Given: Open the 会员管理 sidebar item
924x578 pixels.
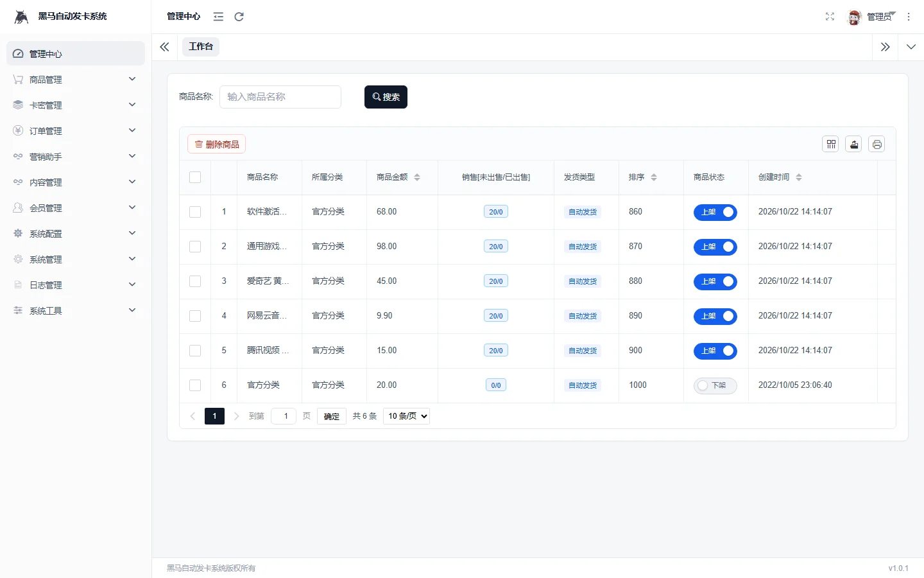Looking at the screenshot, I should [x=76, y=208].
